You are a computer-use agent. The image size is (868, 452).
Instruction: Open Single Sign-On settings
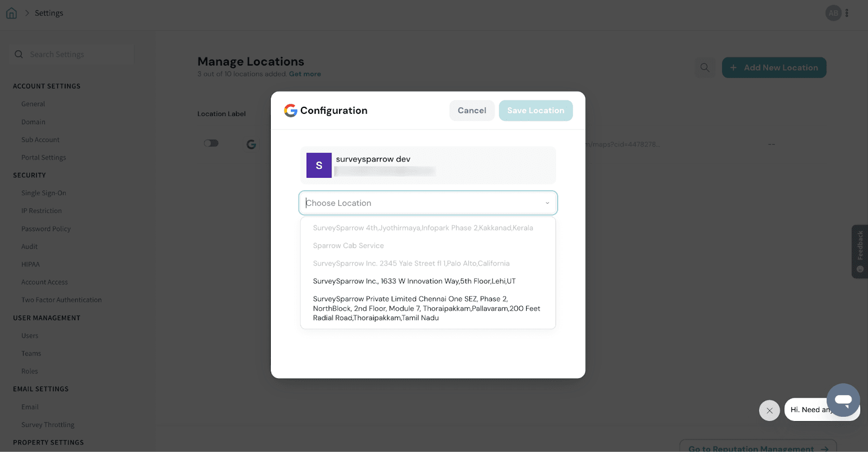(43, 193)
